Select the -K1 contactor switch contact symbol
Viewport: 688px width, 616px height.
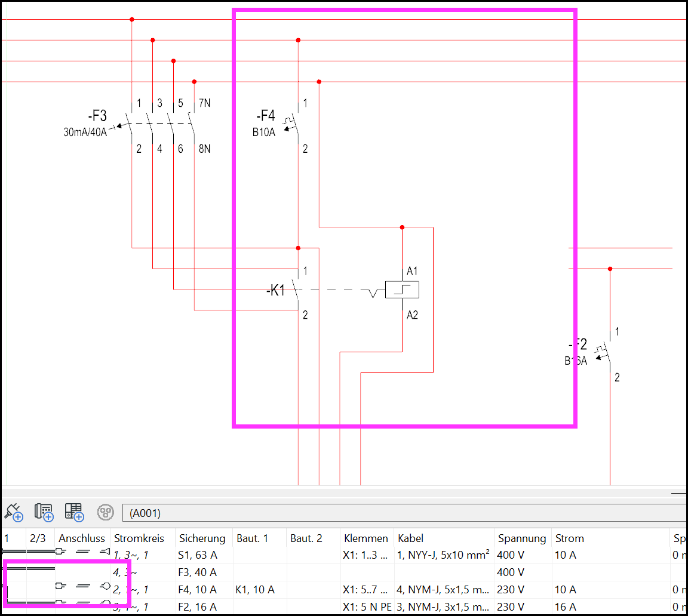(x=297, y=291)
